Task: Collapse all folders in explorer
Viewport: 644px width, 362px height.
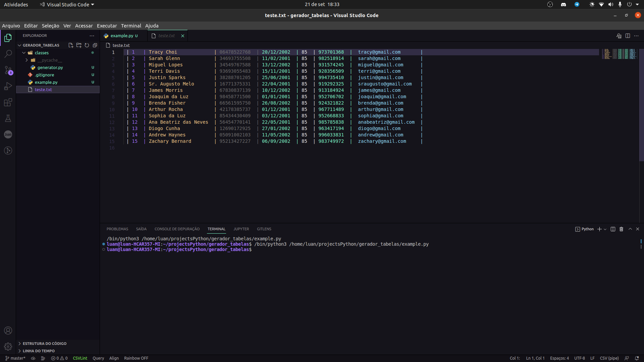Action: (x=95, y=45)
